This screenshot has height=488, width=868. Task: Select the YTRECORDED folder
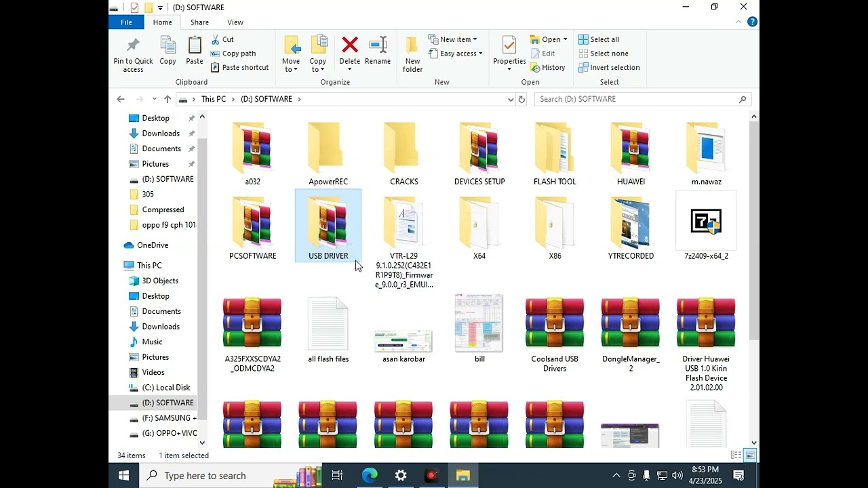tap(631, 227)
